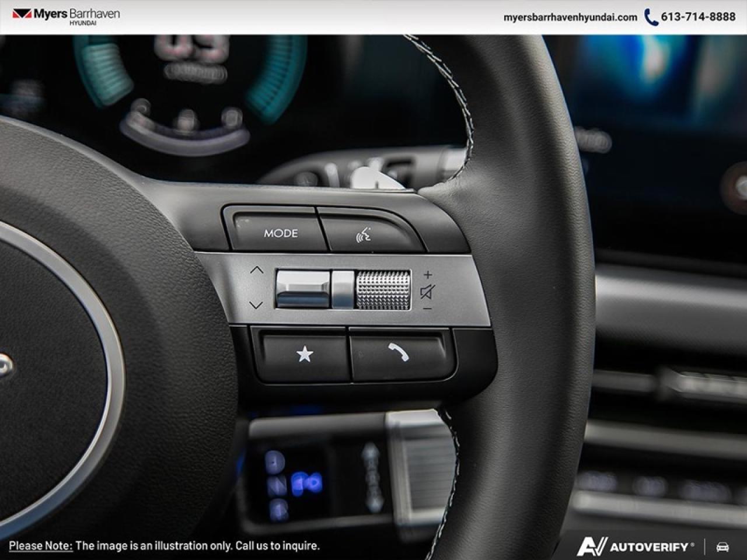The height and width of the screenshot is (560, 747).
Task: Click the phone handset icon in header
Action: 651,17
